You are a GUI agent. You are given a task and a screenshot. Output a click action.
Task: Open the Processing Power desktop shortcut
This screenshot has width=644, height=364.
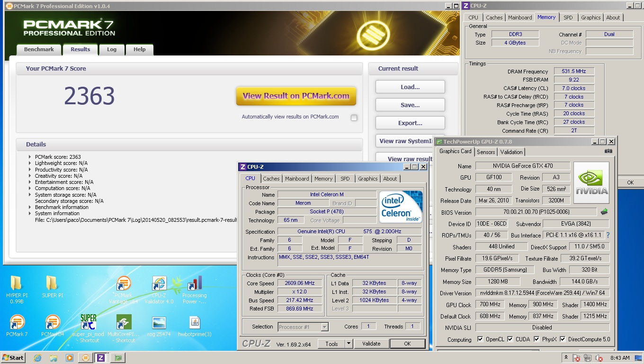click(194, 289)
